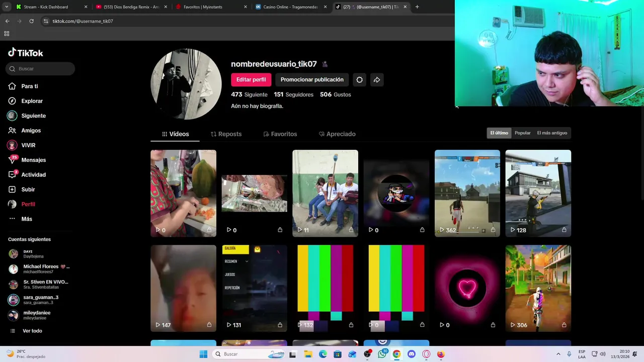Screen dimensions: 644x362
Task: Open Google Chrome taskbar icon
Action: (x=396, y=354)
